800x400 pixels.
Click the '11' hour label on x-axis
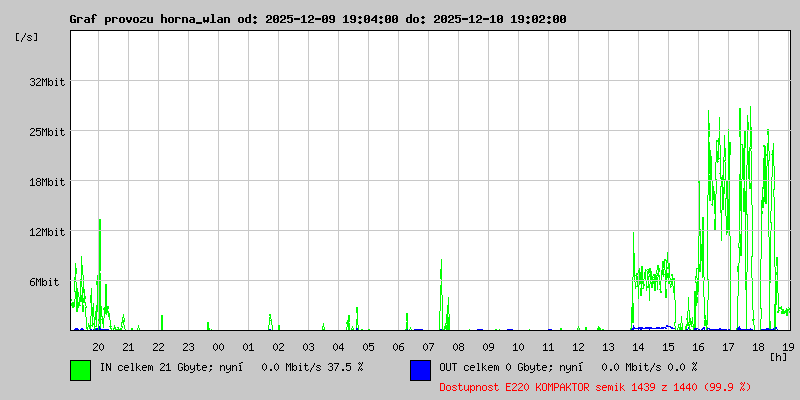point(548,347)
